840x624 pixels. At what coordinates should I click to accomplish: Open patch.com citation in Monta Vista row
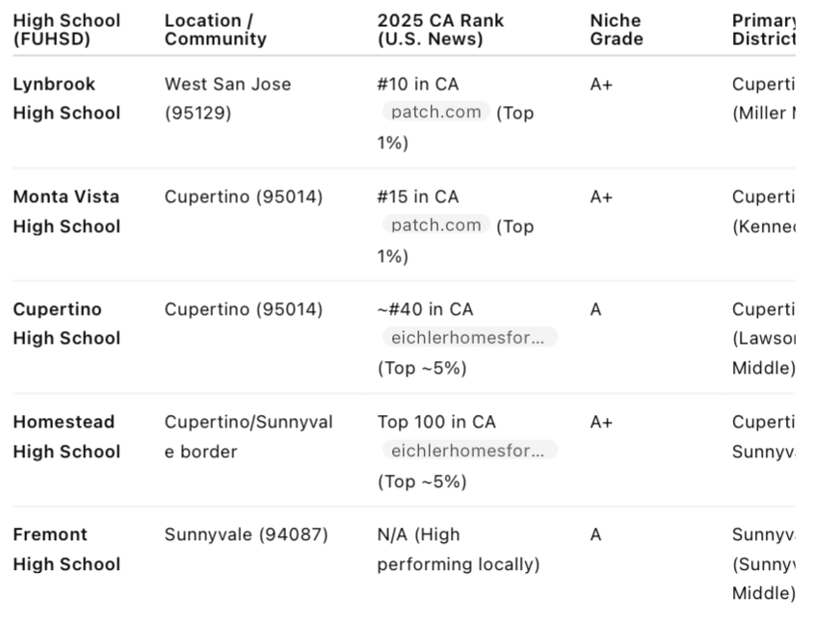(436, 224)
